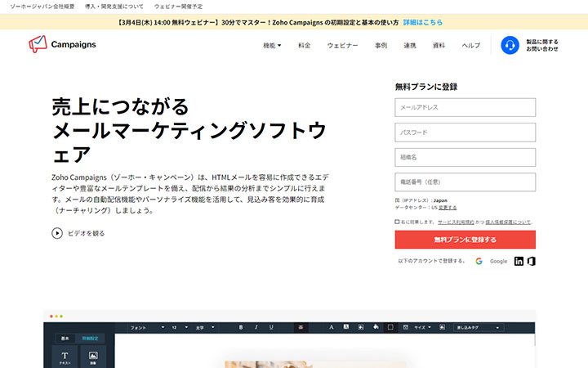Expand the 機能 navigation dropdown
This screenshot has width=588, height=368.
[272, 46]
